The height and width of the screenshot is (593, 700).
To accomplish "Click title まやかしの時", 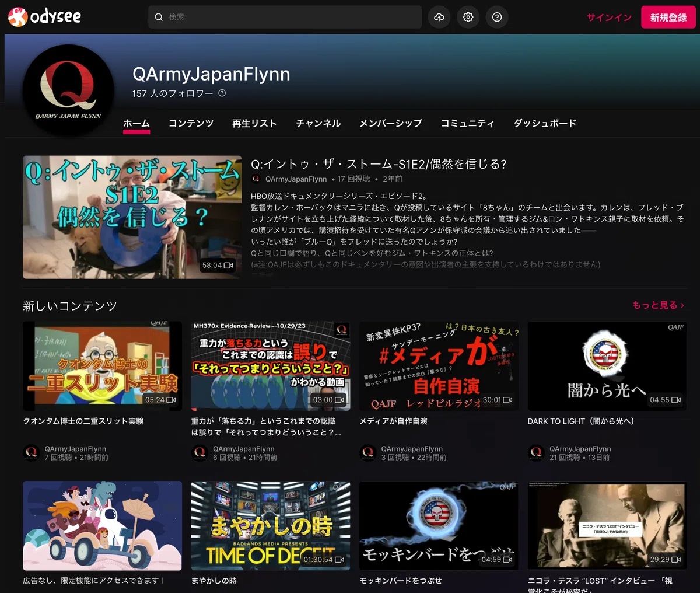I will tap(214, 581).
